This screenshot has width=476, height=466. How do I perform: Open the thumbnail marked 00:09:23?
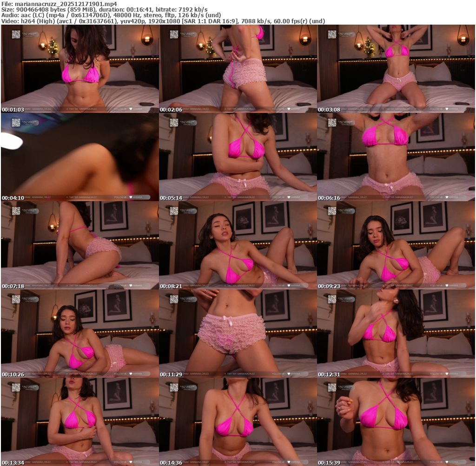[396, 245]
